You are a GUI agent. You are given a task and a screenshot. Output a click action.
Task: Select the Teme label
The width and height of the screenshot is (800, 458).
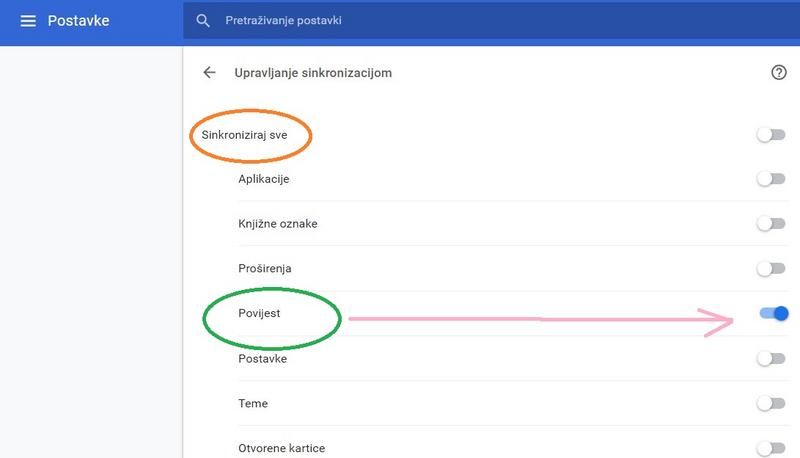[x=253, y=403]
